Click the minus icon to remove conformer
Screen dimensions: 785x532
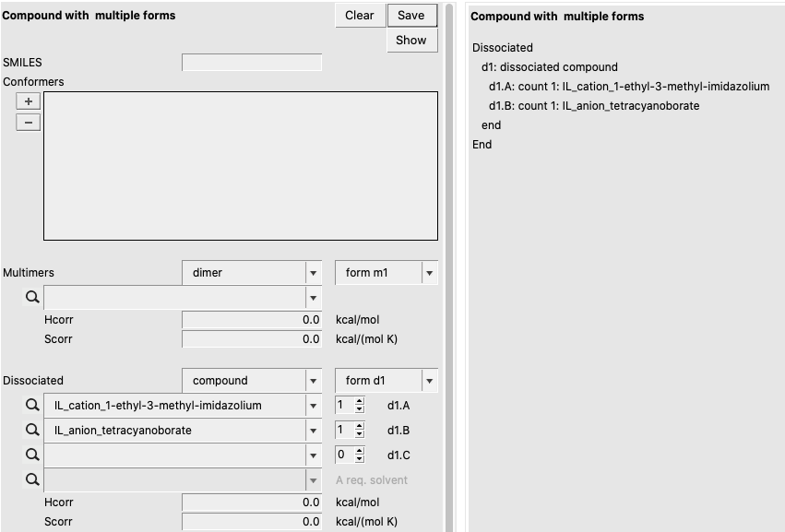pyautogui.click(x=29, y=122)
